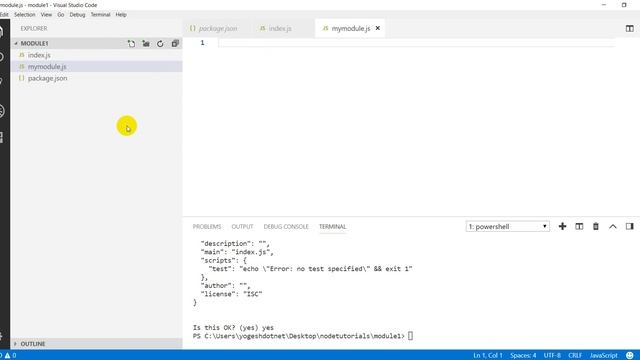Image resolution: width=640 pixels, height=360 pixels.
Task: Click "Is this OK? (yes) yes" terminal line
Action: click(x=233, y=327)
